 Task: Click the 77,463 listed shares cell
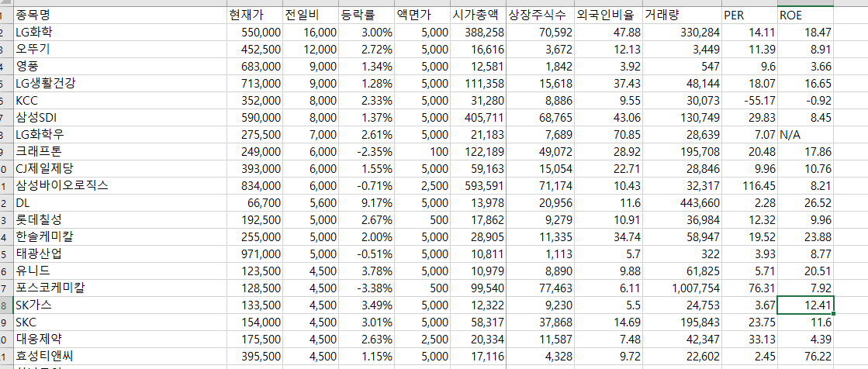(x=540, y=288)
